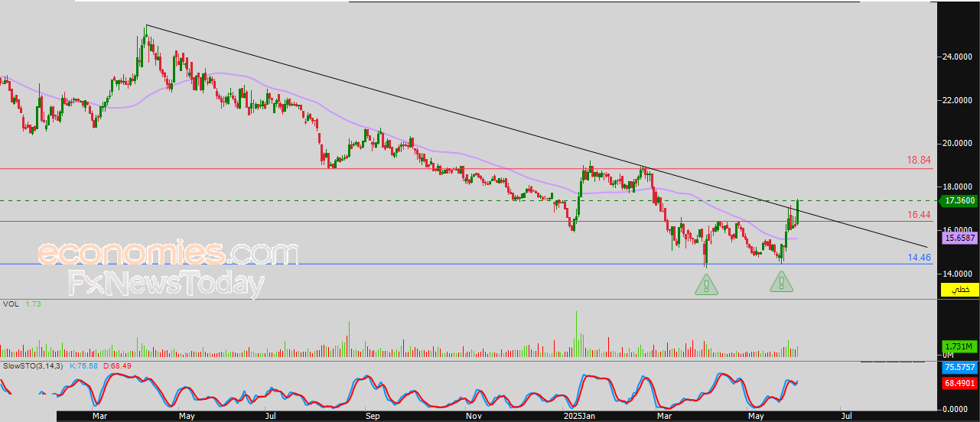
Task: Select the blue 75.5757 stochastic badge
Action: [x=959, y=368]
